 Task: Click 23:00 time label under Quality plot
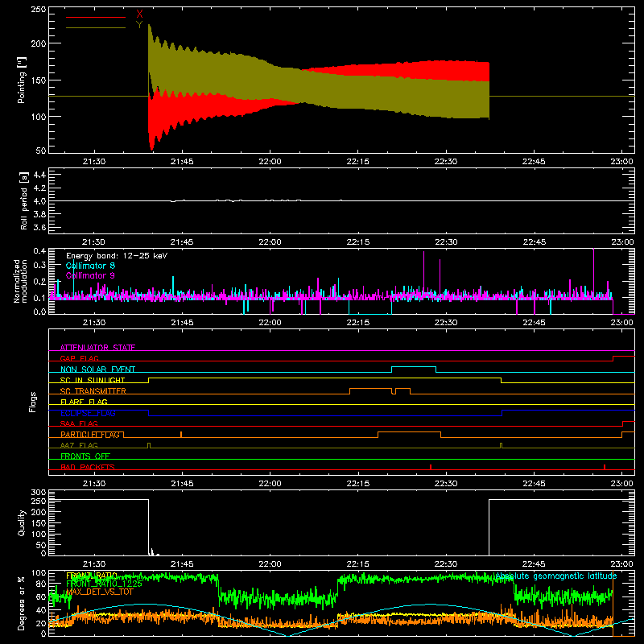pos(621,564)
